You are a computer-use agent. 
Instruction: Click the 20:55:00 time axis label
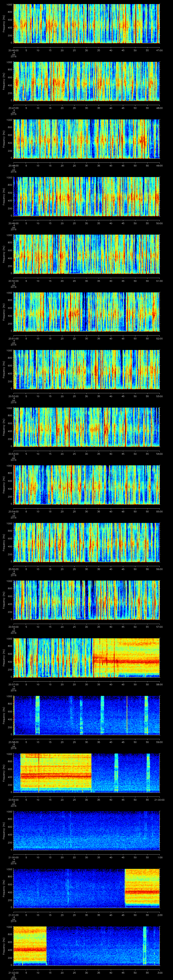(x=13, y=569)
